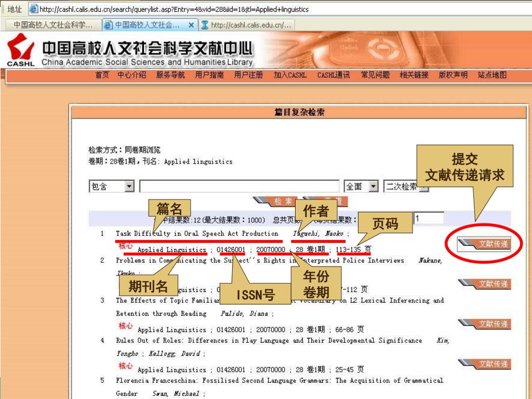Click page range 25-45 页 text
532x399 pixels.
click(350, 369)
